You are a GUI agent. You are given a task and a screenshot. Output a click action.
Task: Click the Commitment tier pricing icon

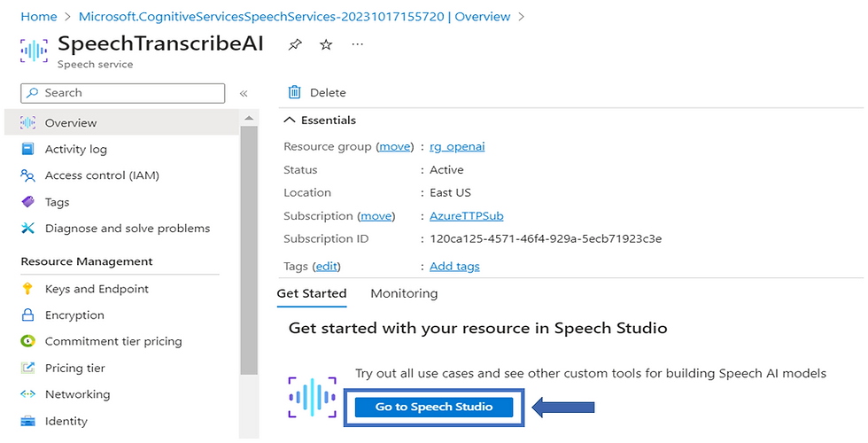click(x=27, y=341)
